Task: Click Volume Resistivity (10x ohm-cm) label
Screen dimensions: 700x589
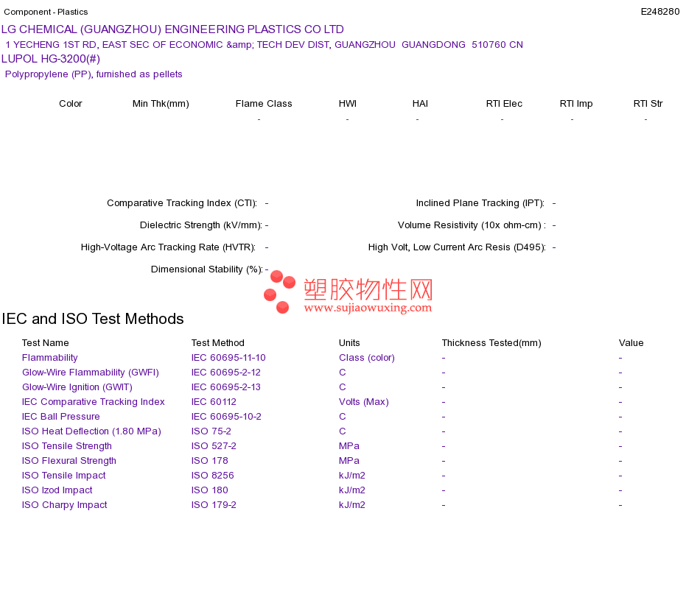Action: click(x=472, y=225)
